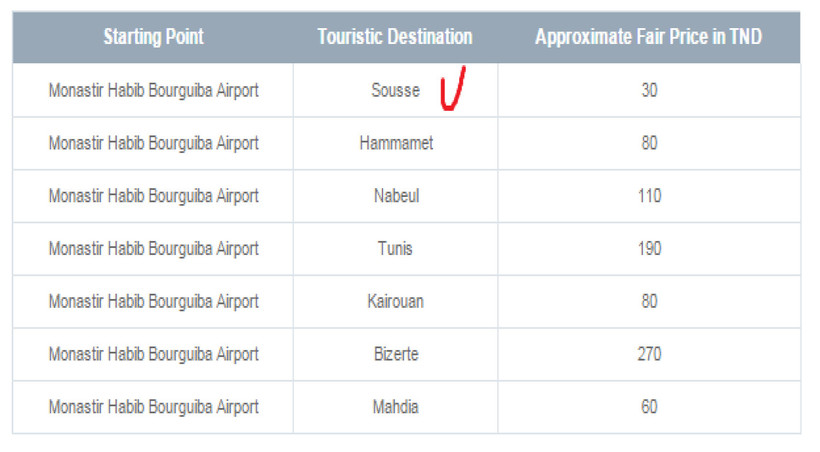Select the price 110 for Nabeul
Screen dimensions: 820x452
click(649, 196)
